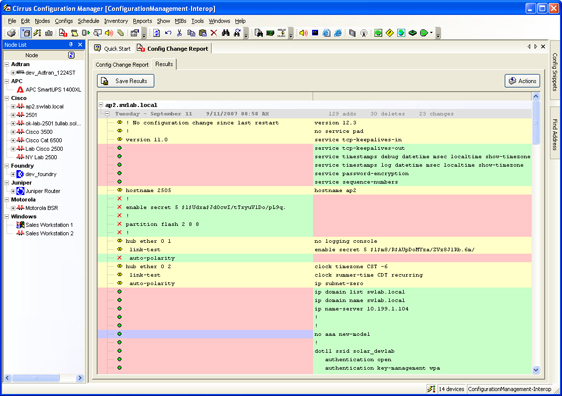Viewport: 562px width, 396px height.
Task: Switch to the Config Change Report sub-tab
Action: 122,65
